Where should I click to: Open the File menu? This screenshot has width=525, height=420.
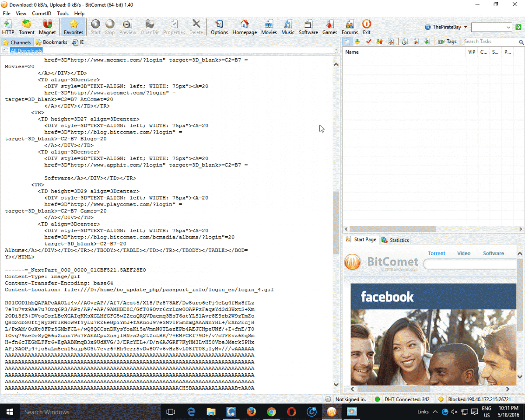click(7, 14)
